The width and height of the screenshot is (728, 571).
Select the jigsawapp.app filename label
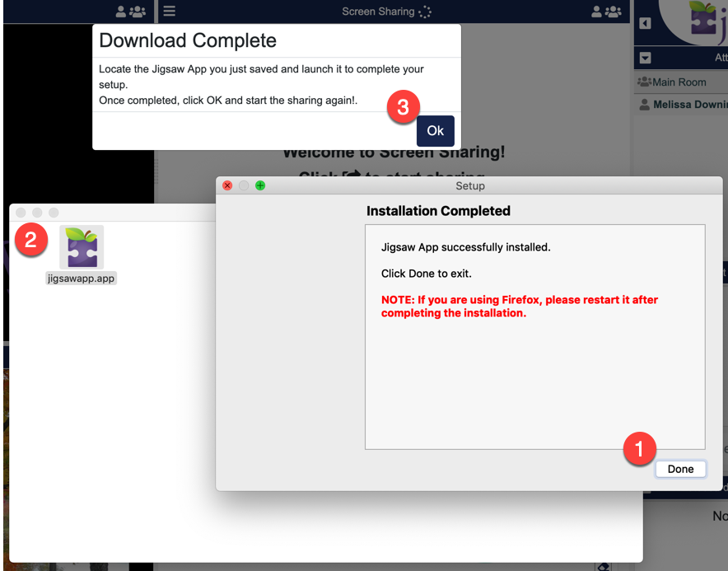point(82,278)
